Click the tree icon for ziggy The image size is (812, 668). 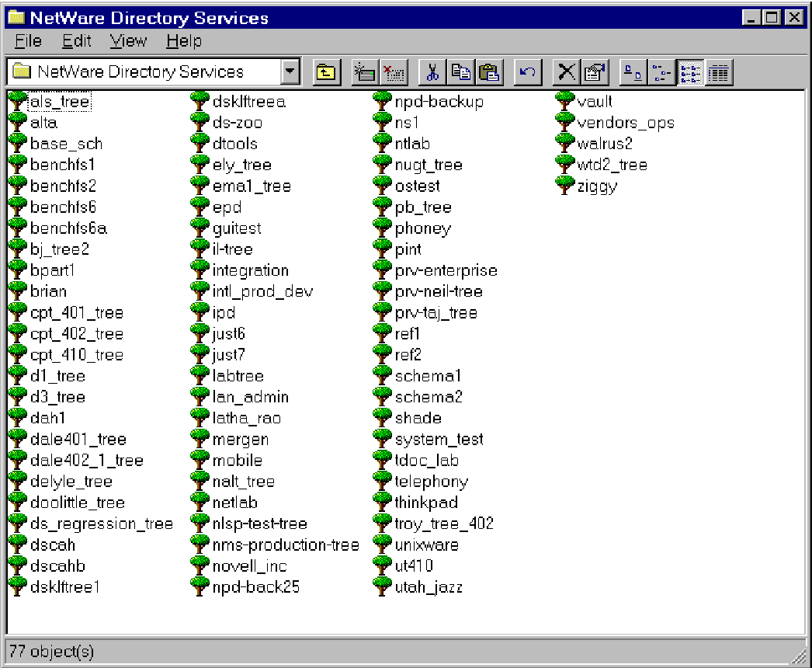[x=565, y=186]
